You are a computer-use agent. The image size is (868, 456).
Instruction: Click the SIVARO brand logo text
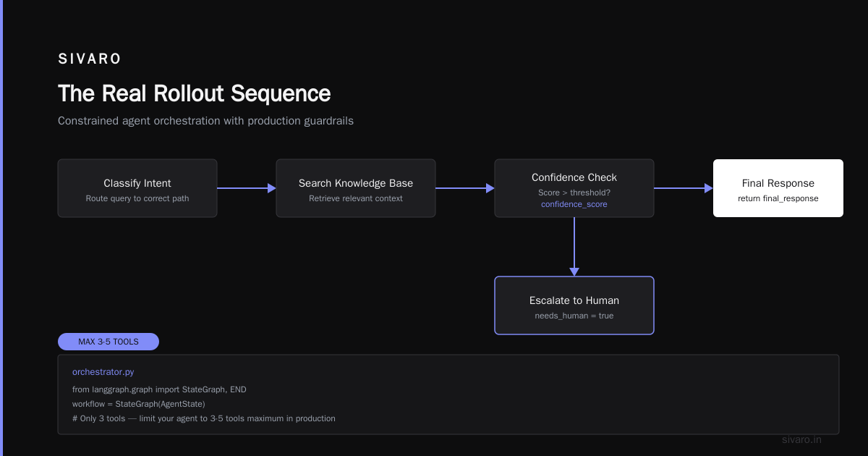pos(90,59)
